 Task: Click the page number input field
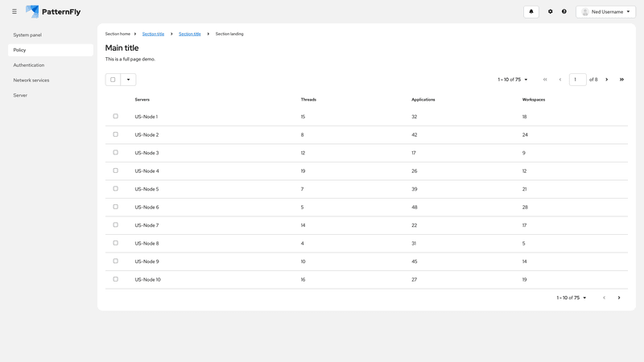click(x=577, y=80)
